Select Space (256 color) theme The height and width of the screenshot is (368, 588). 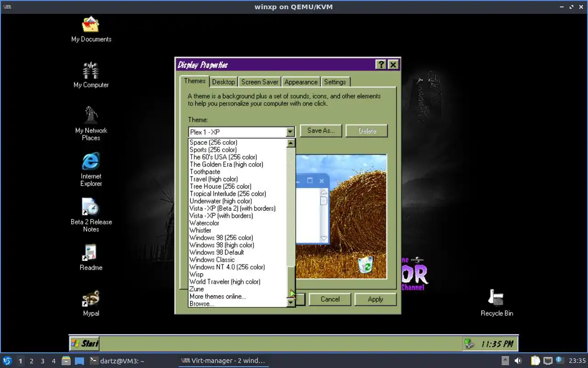(237, 143)
